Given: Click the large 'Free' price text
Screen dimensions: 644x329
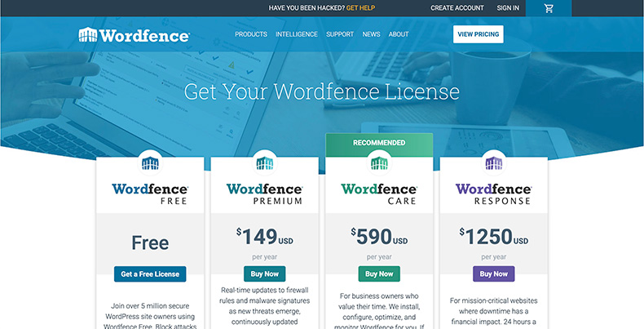Looking at the screenshot, I should (150, 243).
